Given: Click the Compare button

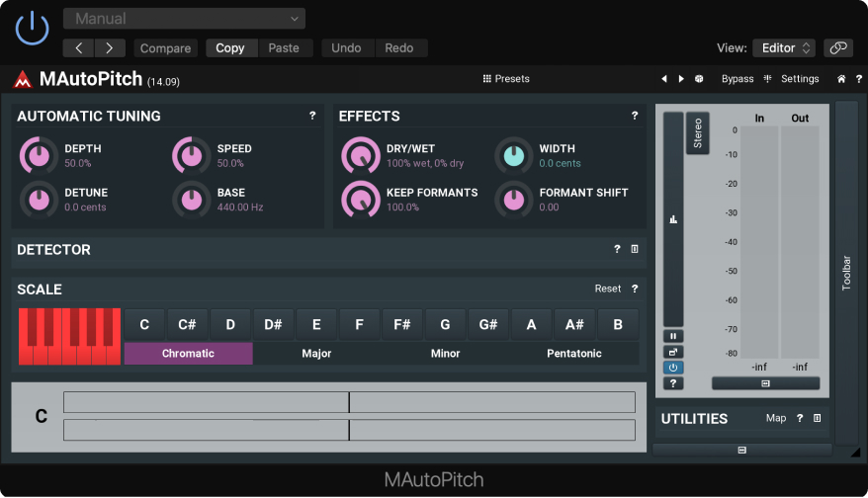Looking at the screenshot, I should [x=165, y=48].
